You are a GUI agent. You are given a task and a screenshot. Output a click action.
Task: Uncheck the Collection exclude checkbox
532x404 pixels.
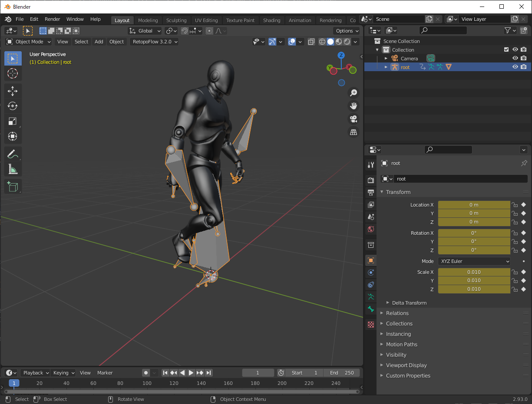[506, 50]
